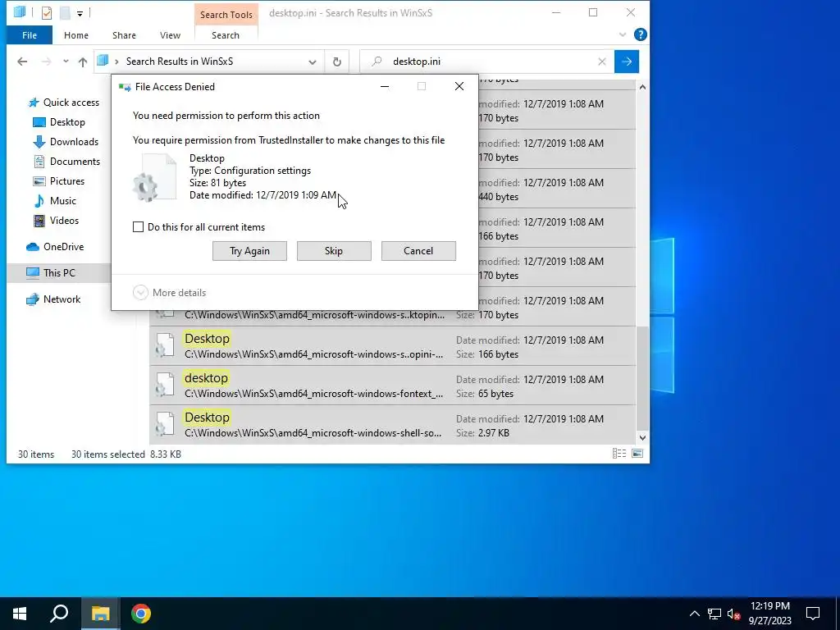Skip this file in the dialog

(334, 251)
